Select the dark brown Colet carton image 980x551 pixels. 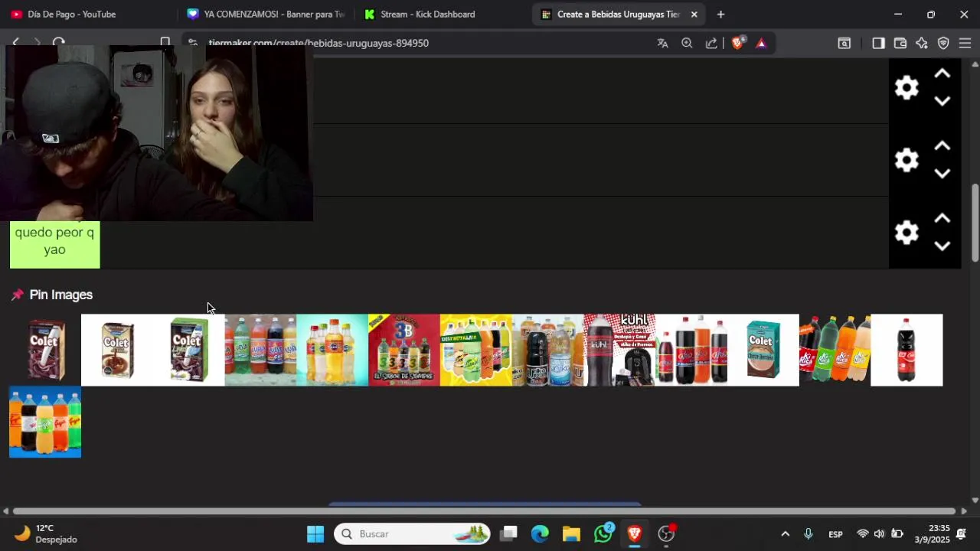pyautogui.click(x=45, y=350)
